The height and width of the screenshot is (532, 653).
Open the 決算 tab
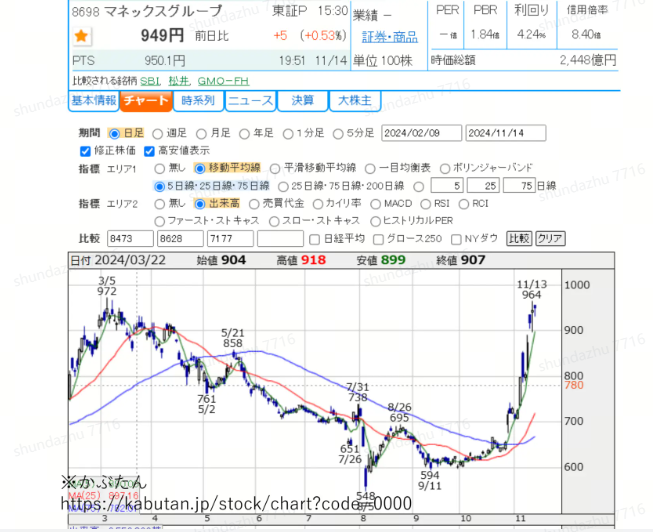click(x=303, y=101)
